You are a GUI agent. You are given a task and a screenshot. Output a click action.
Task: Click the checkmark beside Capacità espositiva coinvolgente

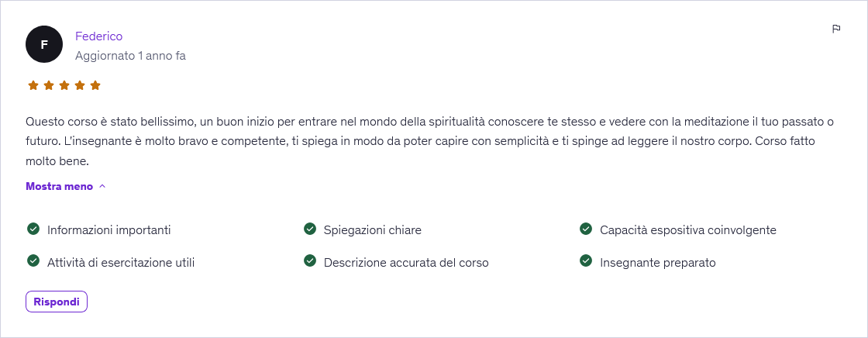[586, 229]
